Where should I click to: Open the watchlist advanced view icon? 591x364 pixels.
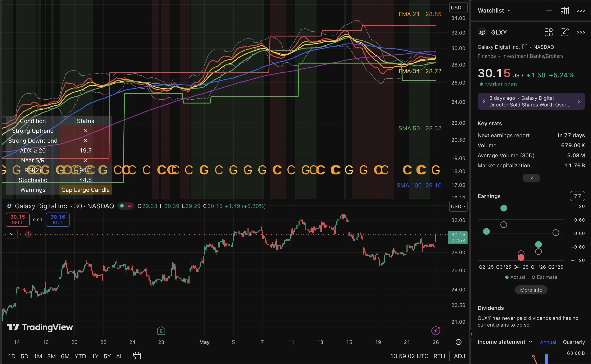564,10
